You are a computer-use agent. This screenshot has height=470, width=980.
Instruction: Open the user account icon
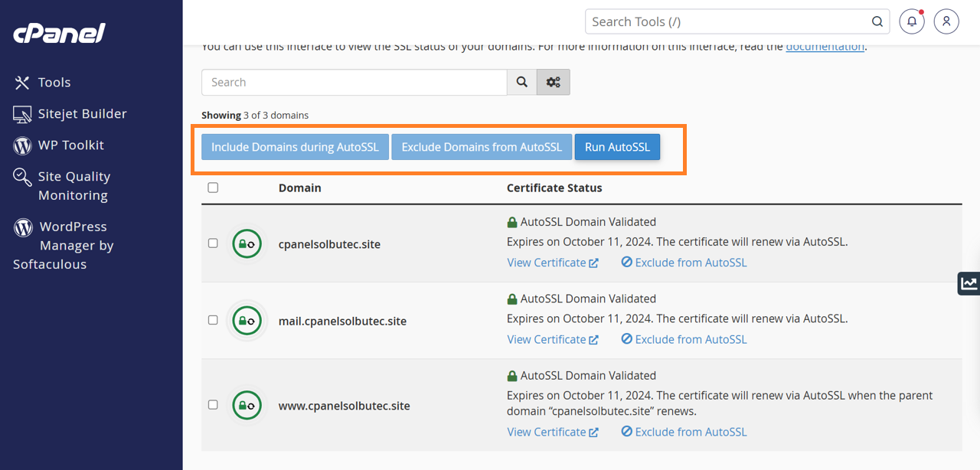[x=946, y=21]
